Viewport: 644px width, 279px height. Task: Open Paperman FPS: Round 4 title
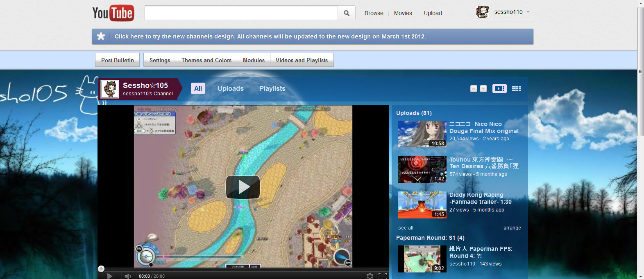[481, 252]
